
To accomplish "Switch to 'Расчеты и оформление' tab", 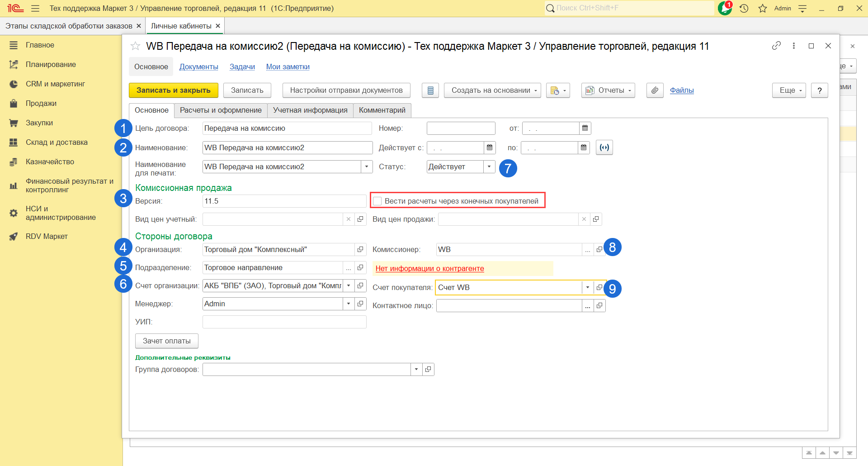I will [221, 110].
